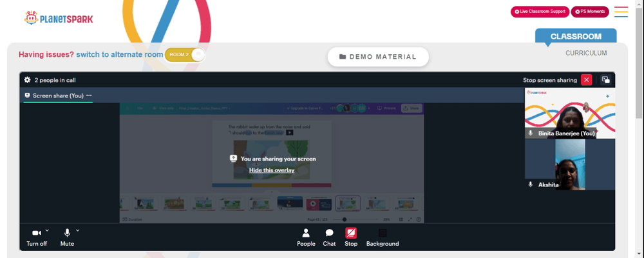644x258 pixels.
Task: Click the Canva fullscreen icon
Action: [410, 219]
